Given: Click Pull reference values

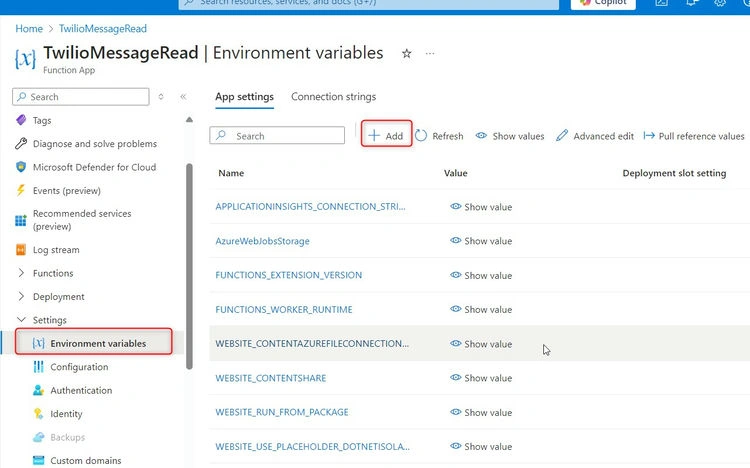Looking at the screenshot, I should (694, 136).
